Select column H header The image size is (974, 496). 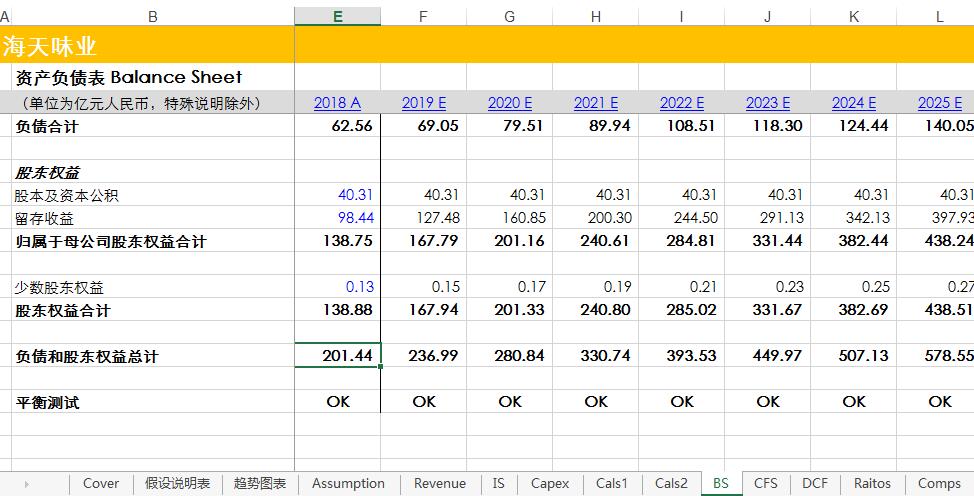(596, 16)
